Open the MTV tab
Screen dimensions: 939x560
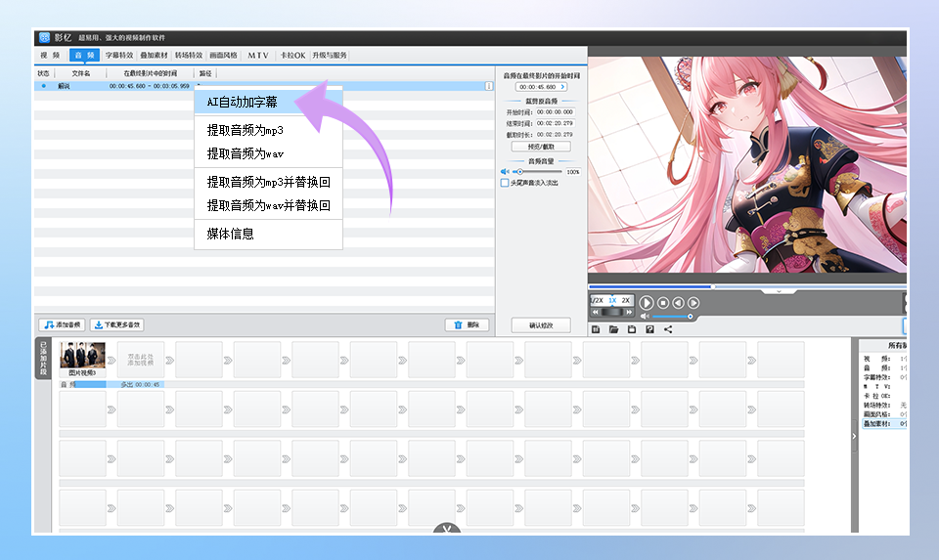click(258, 55)
